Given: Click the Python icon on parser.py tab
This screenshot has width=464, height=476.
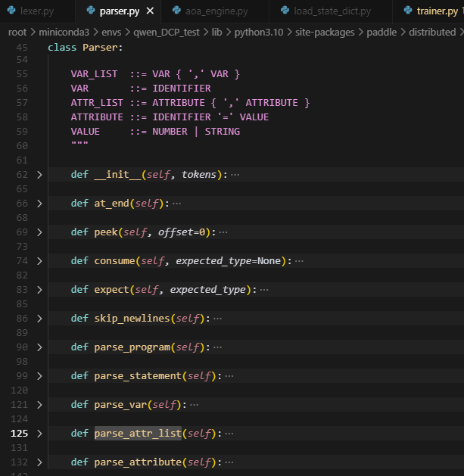Looking at the screenshot, I should point(90,11).
